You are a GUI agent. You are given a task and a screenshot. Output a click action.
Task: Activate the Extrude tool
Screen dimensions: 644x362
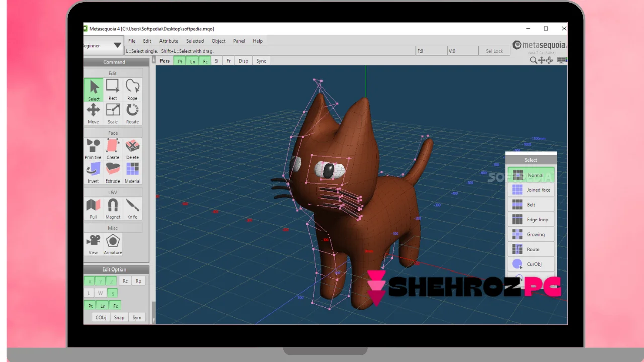coord(113,173)
